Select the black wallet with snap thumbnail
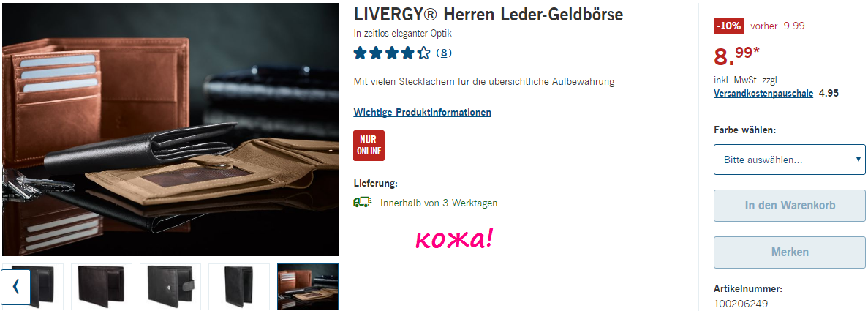The width and height of the screenshot is (868, 311). (170, 287)
